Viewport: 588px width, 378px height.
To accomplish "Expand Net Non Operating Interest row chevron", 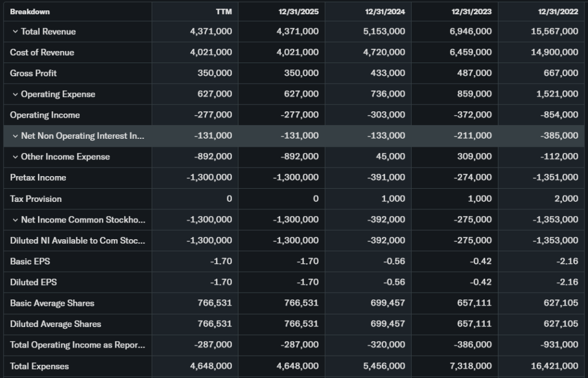I will [15, 136].
